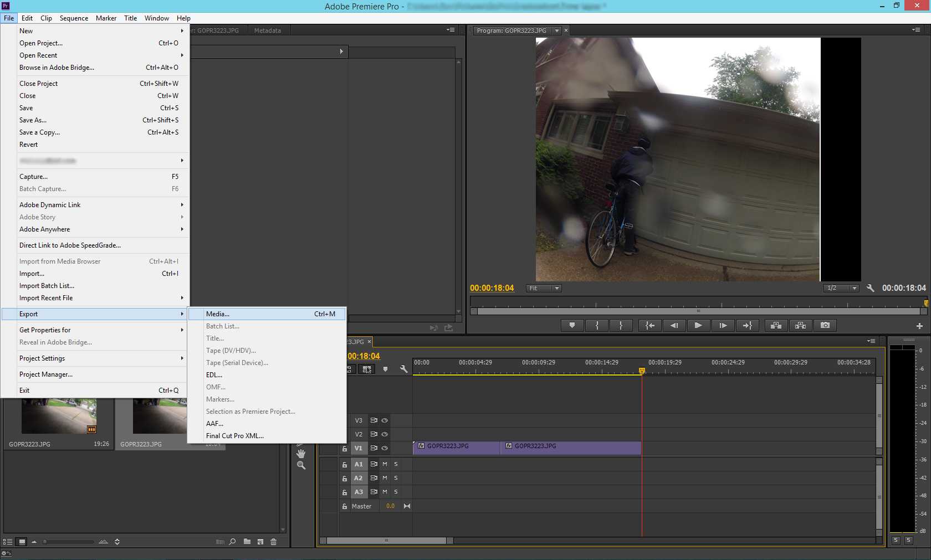Choose EDL... from Export submenu
The width and height of the screenshot is (931, 560).
[x=267, y=375]
